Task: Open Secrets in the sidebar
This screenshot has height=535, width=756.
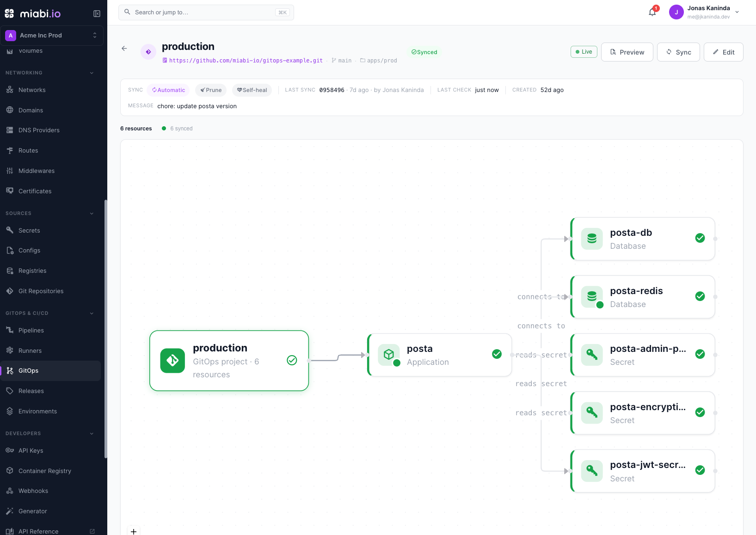Action: [50, 230]
